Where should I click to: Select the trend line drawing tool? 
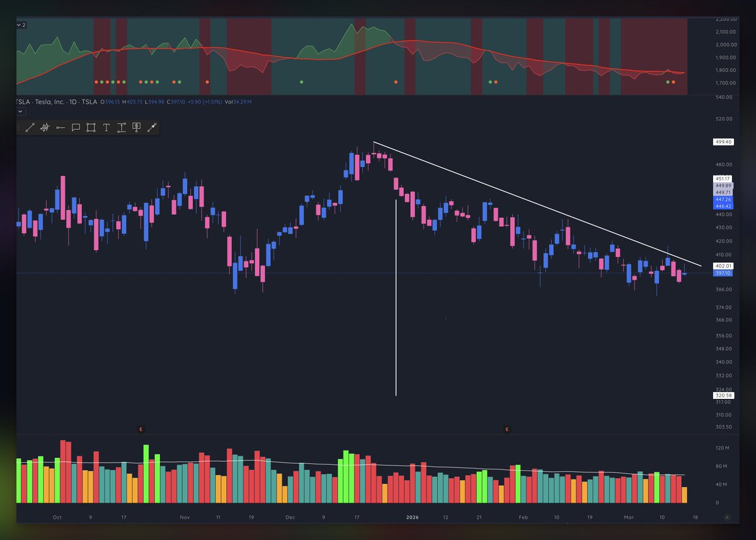click(30, 128)
